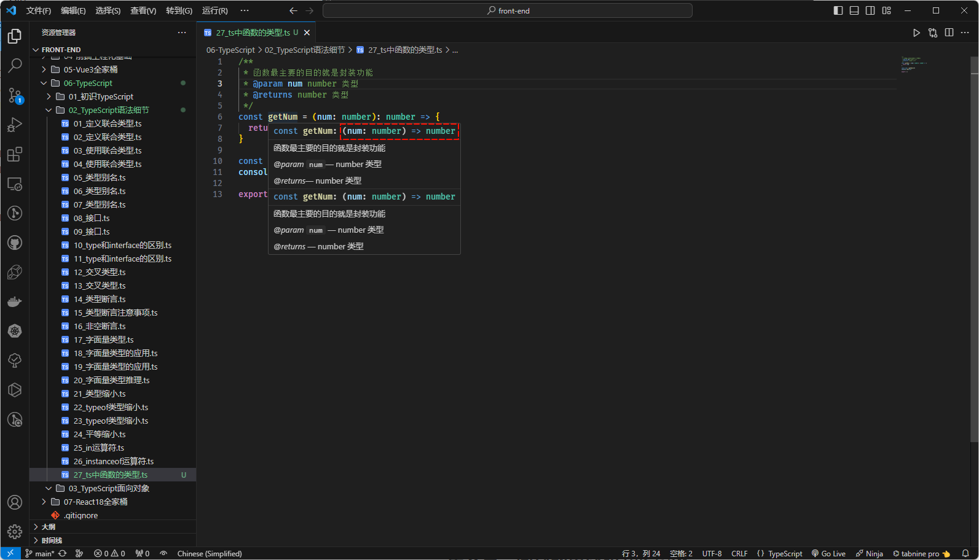Open the GitHub view in activity bar

(x=15, y=243)
